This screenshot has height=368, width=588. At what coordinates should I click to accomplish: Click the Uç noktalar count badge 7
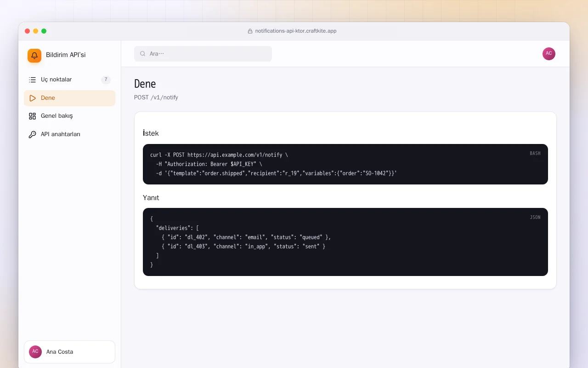pos(106,80)
